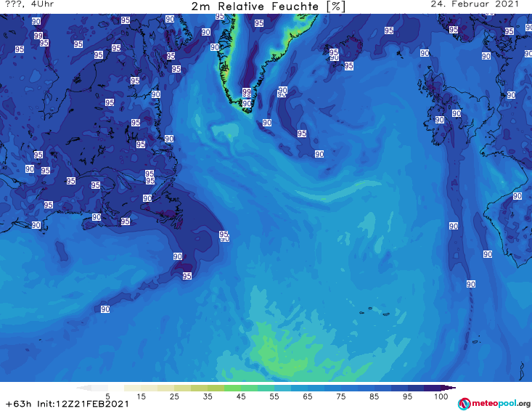Click the colorbar label '5'
Image resolution: width=532 pixels, height=411 pixels.
pos(107,396)
